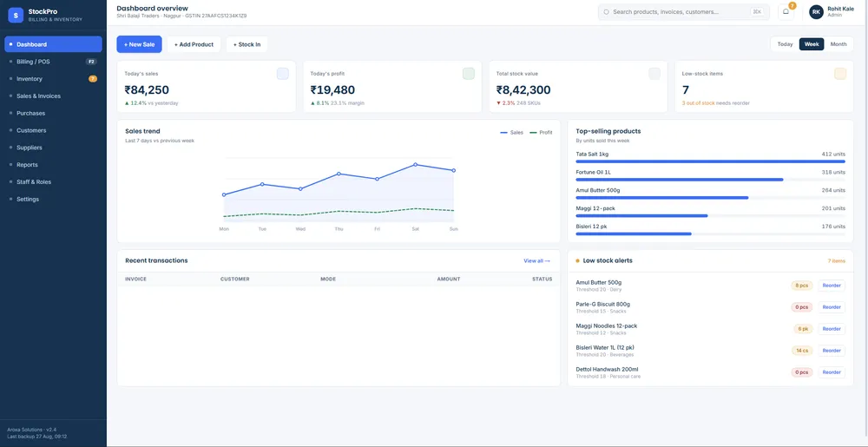The width and height of the screenshot is (868, 447).
Task: Click the STATUS column header
Action: click(542, 279)
